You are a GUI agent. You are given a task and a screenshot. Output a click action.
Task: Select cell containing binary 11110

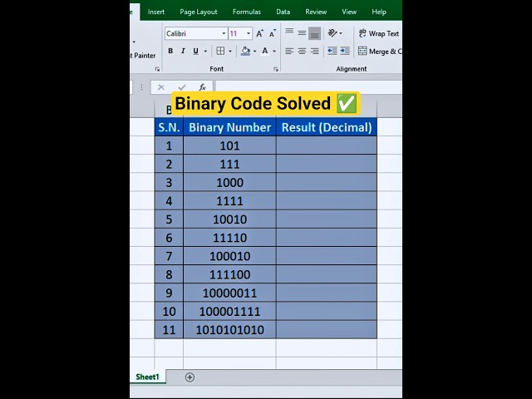[x=229, y=238]
